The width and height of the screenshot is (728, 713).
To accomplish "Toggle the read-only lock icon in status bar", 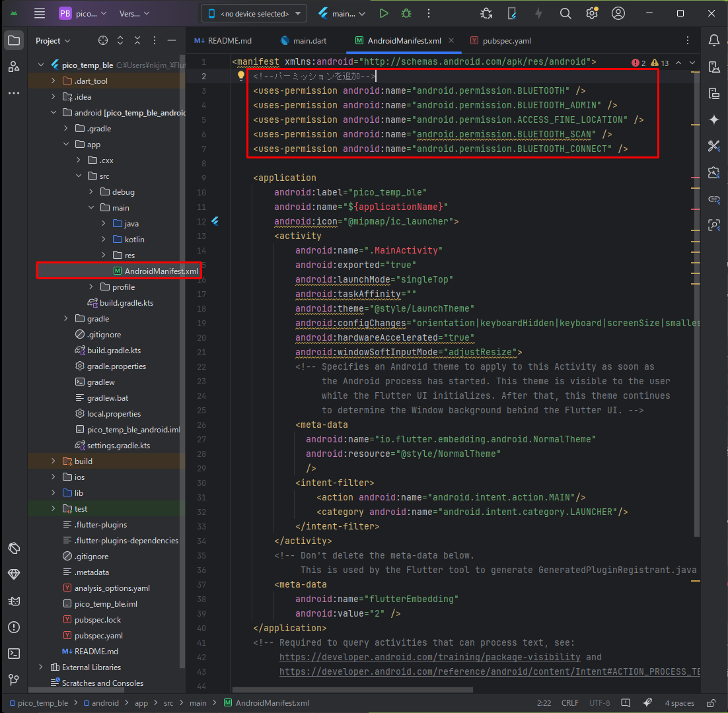I will tap(711, 703).
